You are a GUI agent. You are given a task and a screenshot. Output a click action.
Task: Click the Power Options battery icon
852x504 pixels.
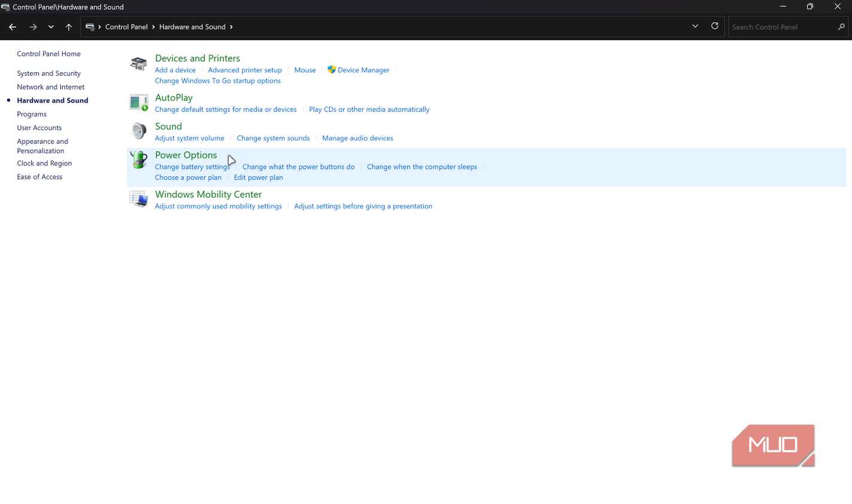point(139,159)
